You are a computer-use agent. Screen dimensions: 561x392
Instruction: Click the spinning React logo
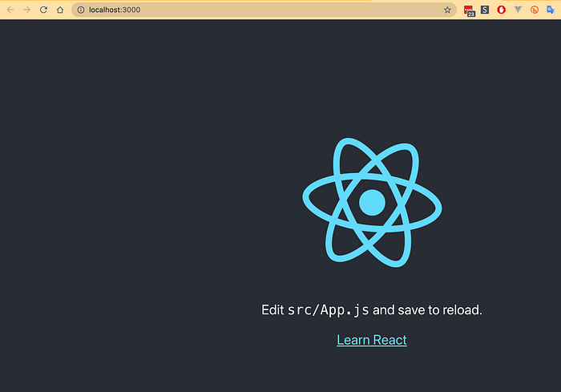(x=372, y=202)
